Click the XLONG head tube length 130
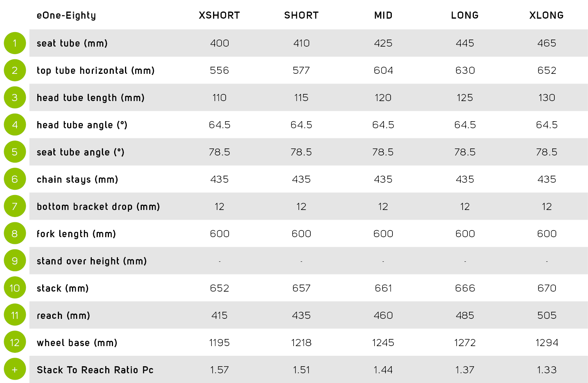 pos(547,98)
